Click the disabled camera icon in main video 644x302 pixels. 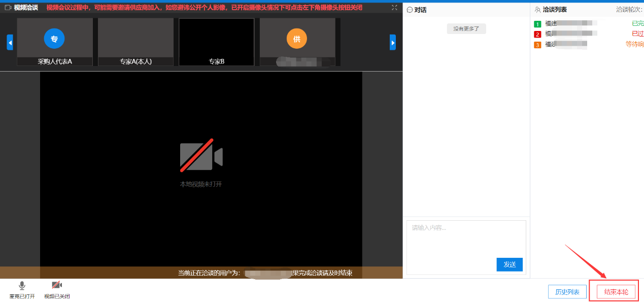click(x=201, y=156)
